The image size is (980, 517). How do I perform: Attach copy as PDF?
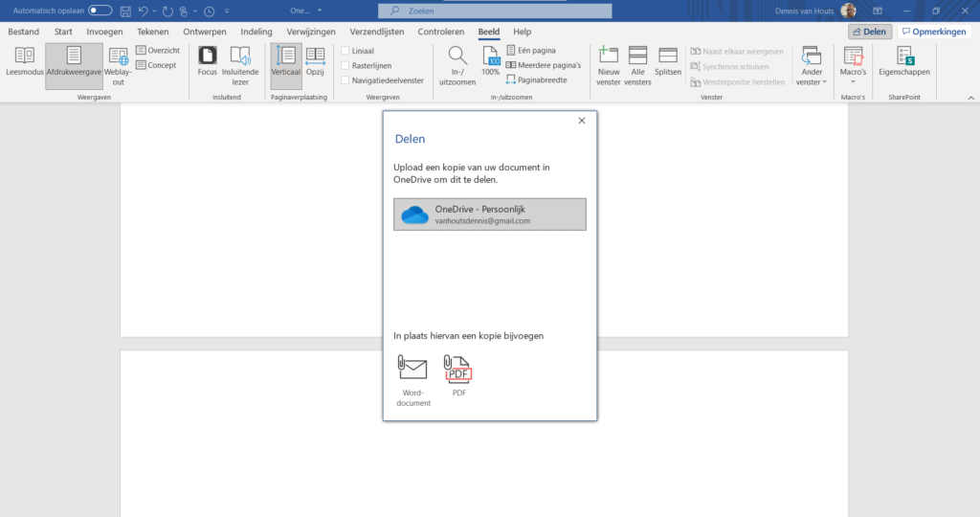(x=458, y=375)
